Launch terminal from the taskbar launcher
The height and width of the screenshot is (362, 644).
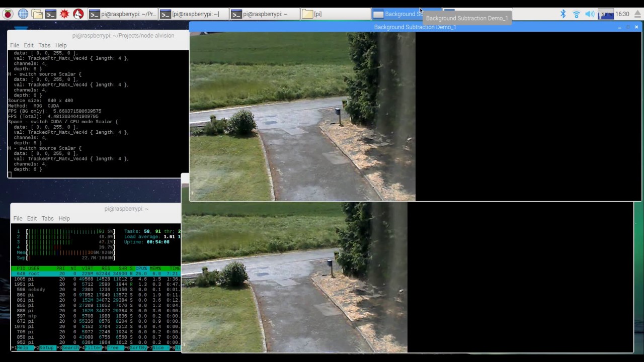50,14
